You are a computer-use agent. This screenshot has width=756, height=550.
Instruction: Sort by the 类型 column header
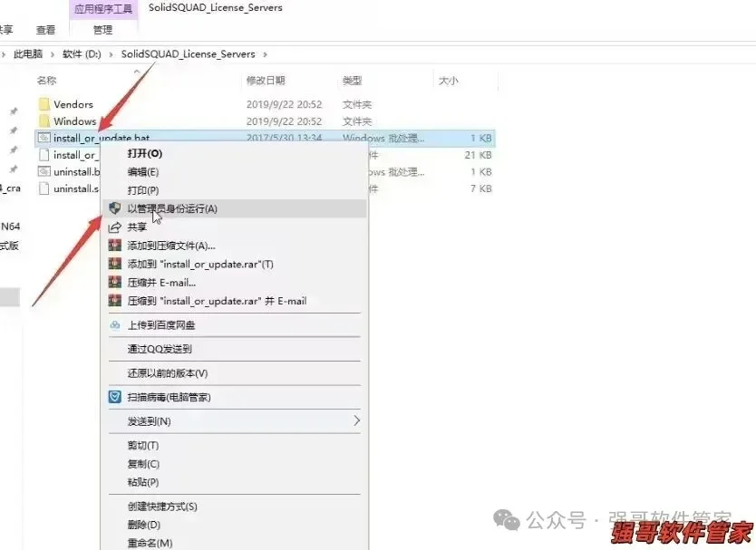click(x=352, y=80)
